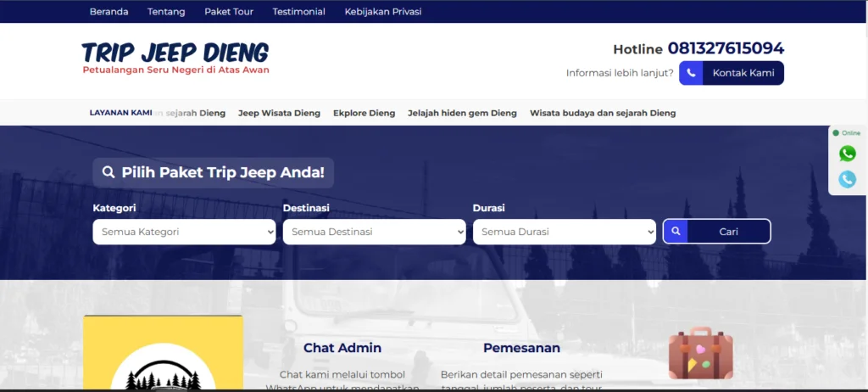Click the Chat Admin heading
This screenshot has height=392, width=868.
342,348
